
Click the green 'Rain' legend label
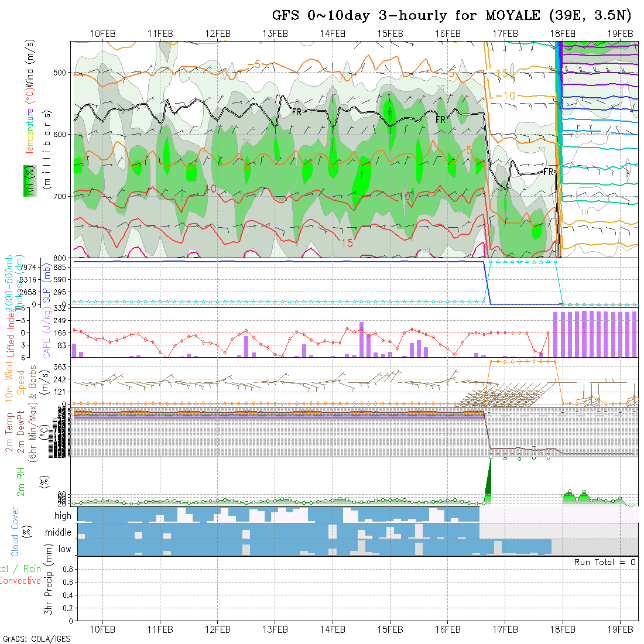coord(32,569)
